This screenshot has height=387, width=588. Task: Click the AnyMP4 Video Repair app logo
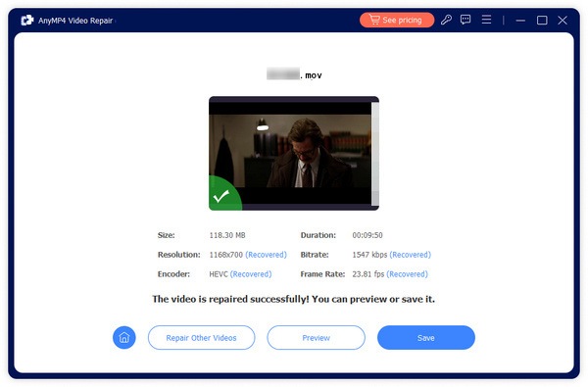27,21
